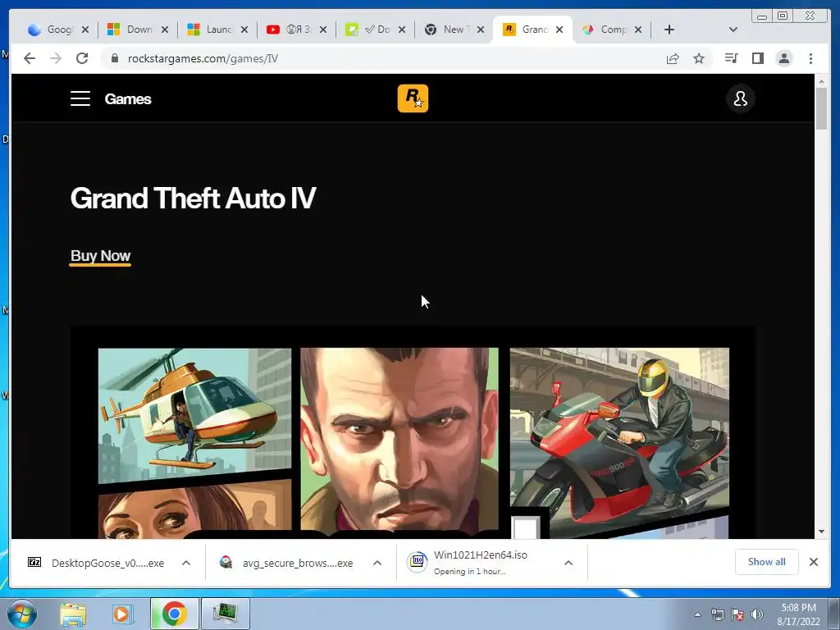This screenshot has height=630, width=840.
Task: Click the Buy Now link
Action: click(x=101, y=256)
